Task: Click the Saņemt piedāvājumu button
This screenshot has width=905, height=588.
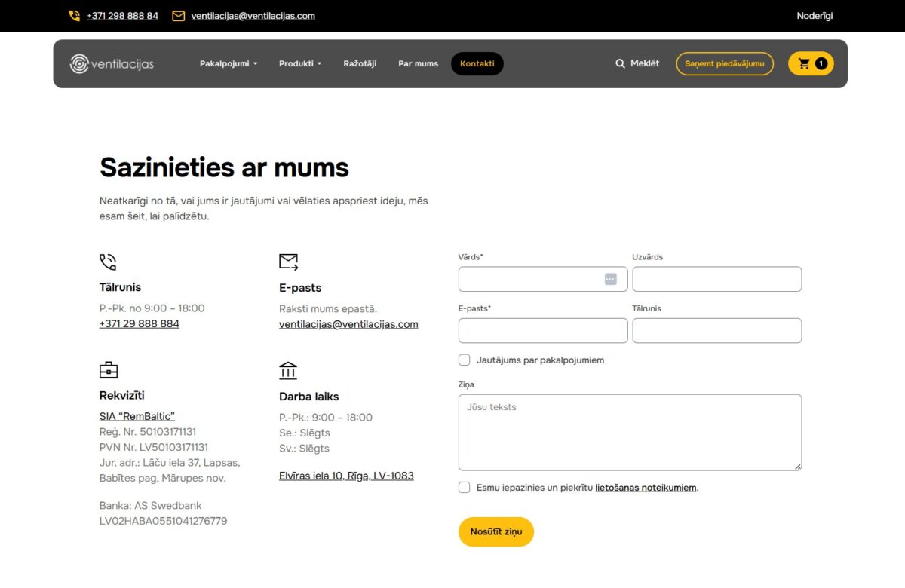Action: point(725,64)
